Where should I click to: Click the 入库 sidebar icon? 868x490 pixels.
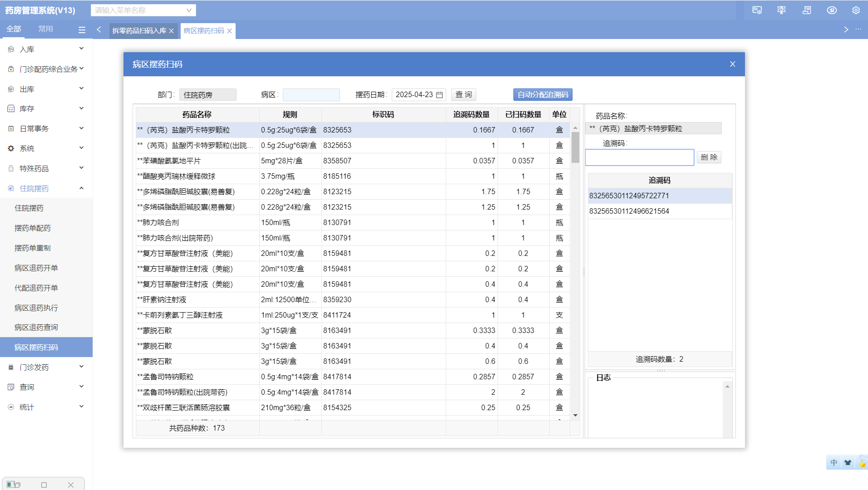pos(11,49)
